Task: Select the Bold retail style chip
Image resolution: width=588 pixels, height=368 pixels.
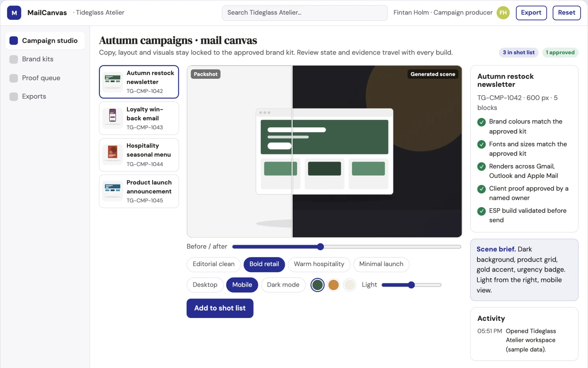Action: (264, 264)
